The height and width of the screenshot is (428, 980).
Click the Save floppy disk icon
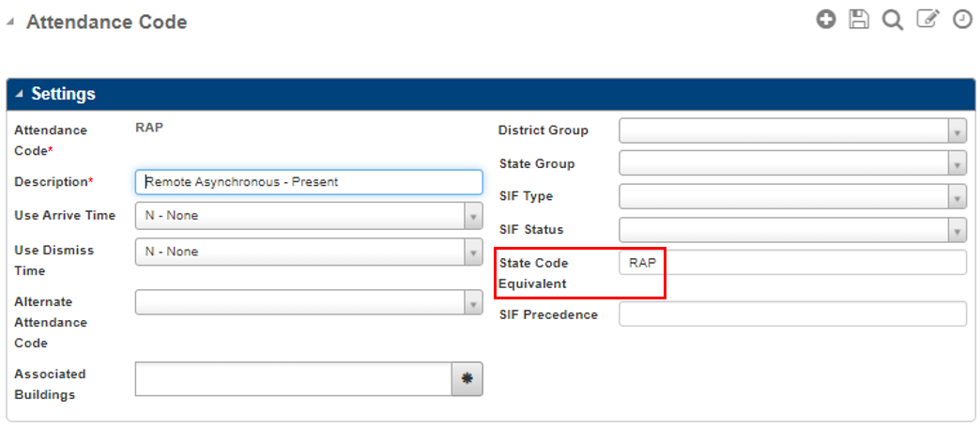(x=858, y=20)
